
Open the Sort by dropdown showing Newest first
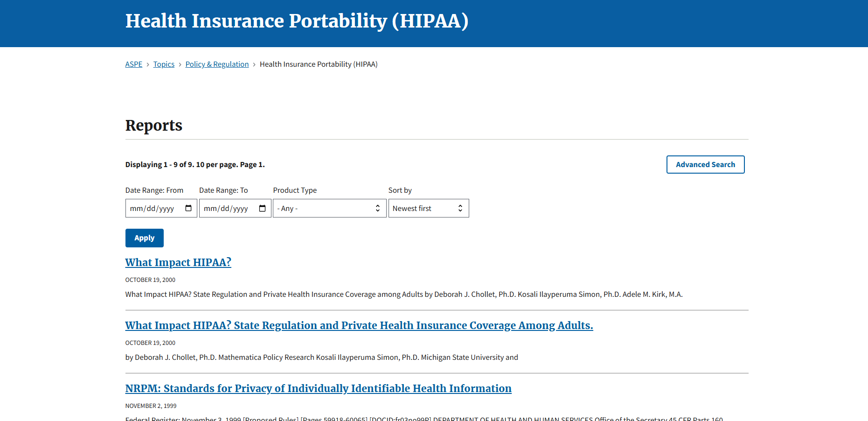[x=428, y=208]
